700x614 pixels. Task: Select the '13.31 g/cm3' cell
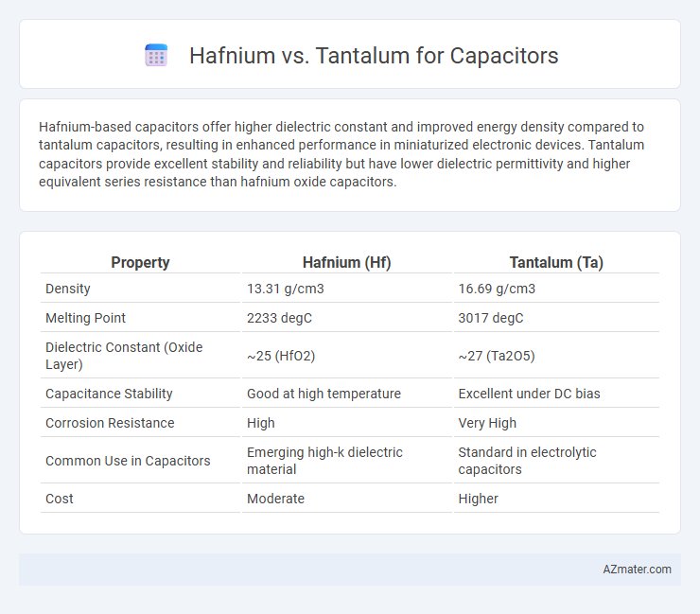286,289
